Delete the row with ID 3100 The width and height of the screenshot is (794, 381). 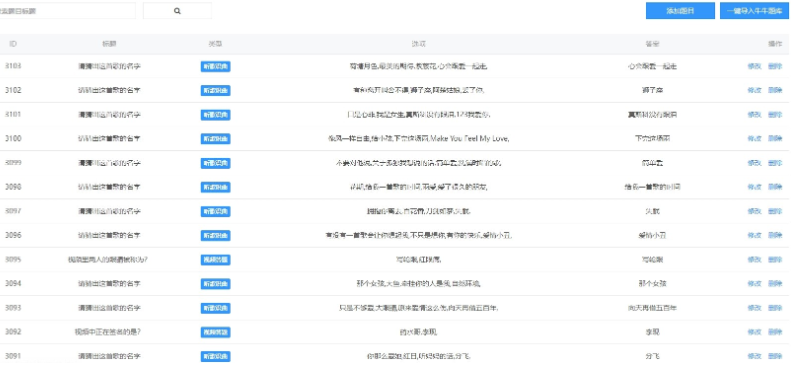[x=775, y=138]
